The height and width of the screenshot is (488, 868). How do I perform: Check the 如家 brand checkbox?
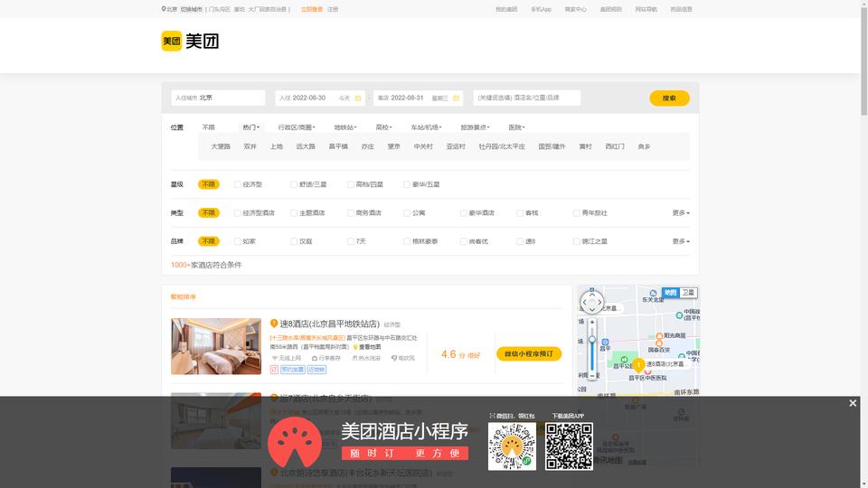pyautogui.click(x=238, y=241)
